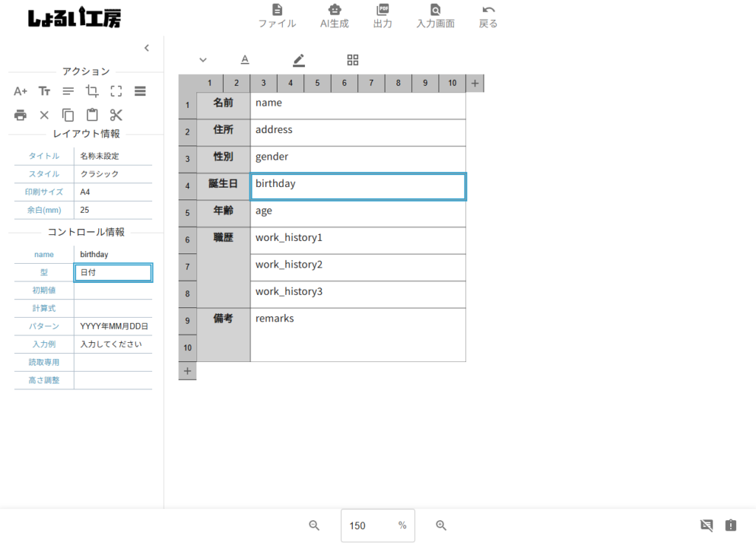This screenshot has width=756, height=546.
Task: Click the copy icon in the actions panel
Action: click(68, 115)
